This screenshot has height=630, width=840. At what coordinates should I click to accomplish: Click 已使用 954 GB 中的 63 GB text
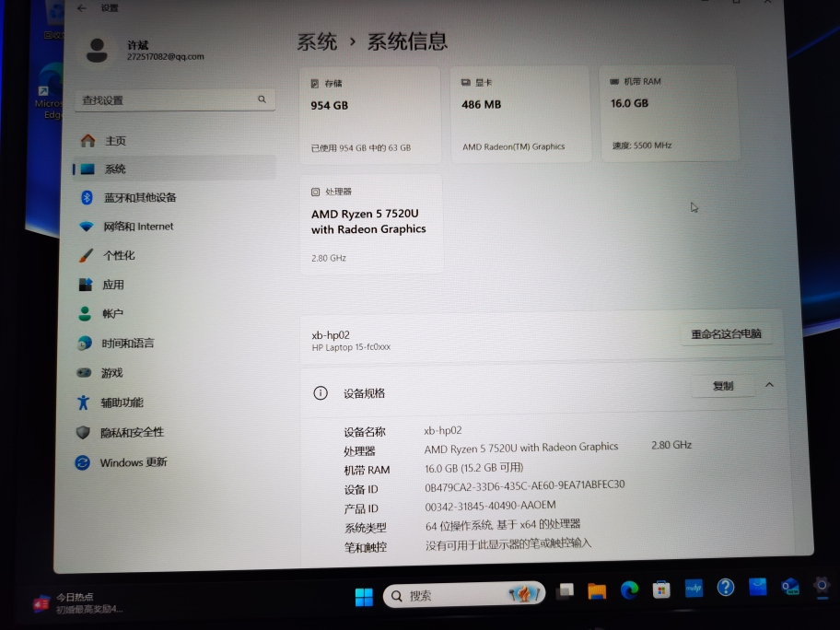click(361, 148)
